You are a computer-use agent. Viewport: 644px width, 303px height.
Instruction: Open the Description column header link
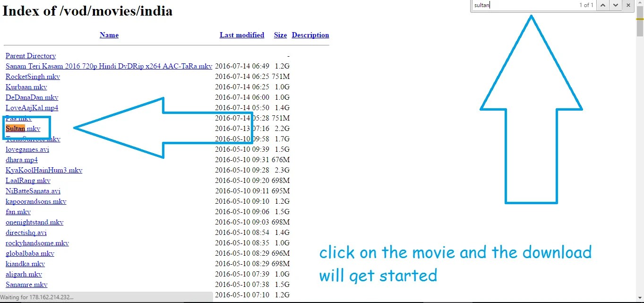click(310, 35)
